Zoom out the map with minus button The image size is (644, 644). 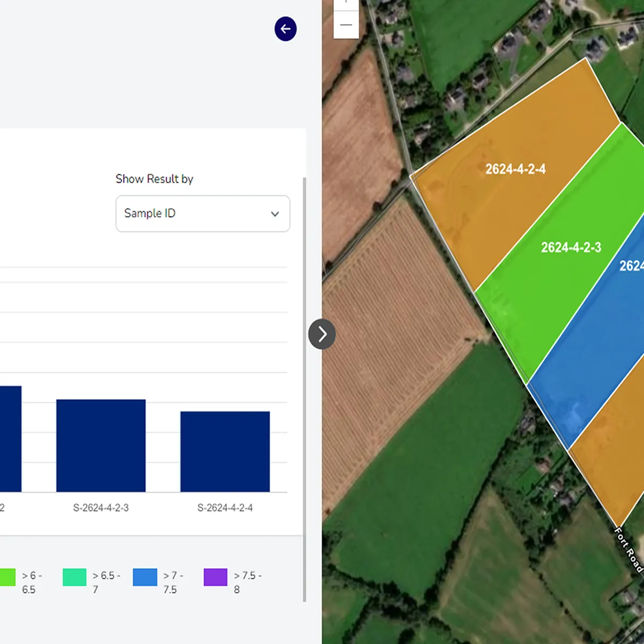click(346, 25)
